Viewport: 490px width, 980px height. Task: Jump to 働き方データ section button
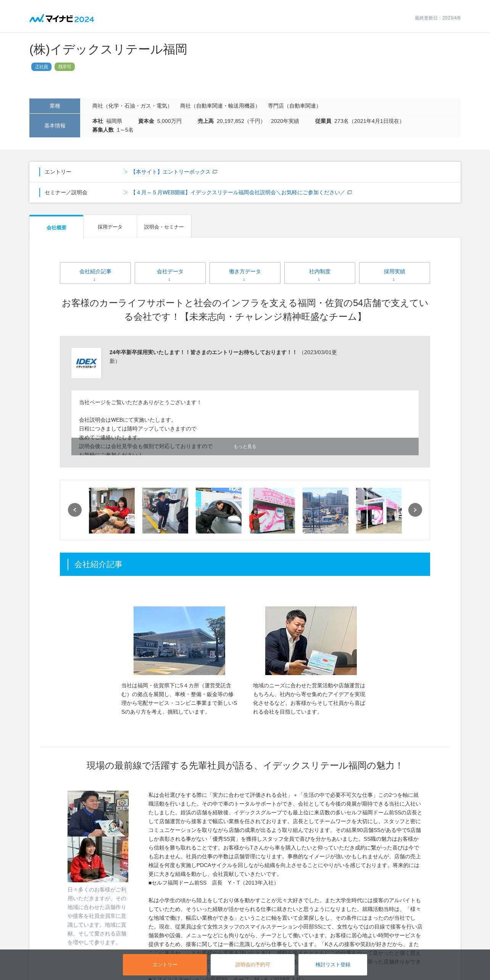click(245, 273)
